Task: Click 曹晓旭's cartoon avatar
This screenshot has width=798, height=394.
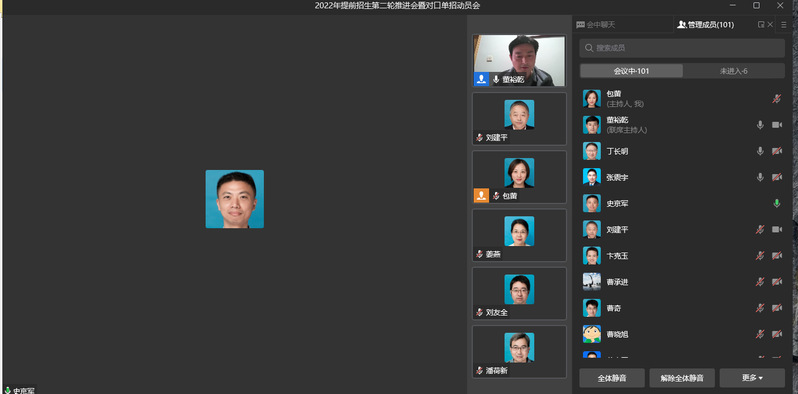Action: [591, 334]
